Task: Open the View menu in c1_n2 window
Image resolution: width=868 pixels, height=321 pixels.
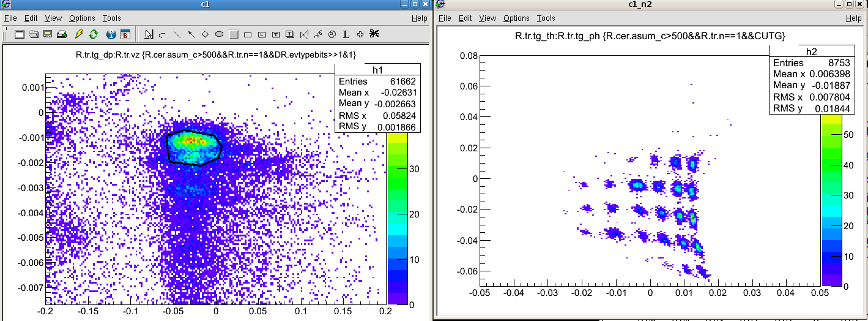Action: 488,18
